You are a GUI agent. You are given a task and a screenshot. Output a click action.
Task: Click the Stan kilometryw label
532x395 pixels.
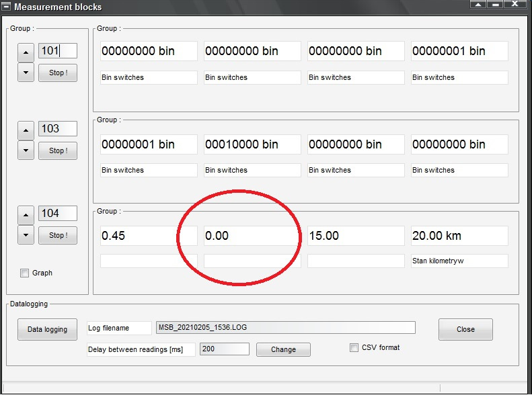[x=459, y=261]
